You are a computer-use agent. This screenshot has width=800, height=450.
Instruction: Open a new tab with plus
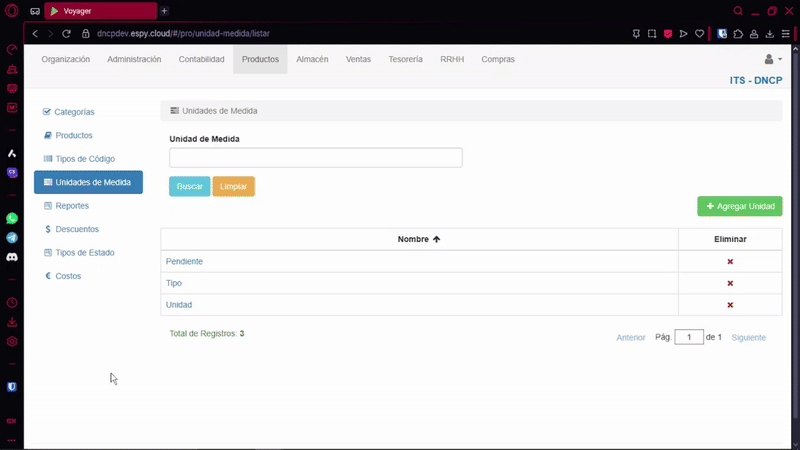(164, 11)
